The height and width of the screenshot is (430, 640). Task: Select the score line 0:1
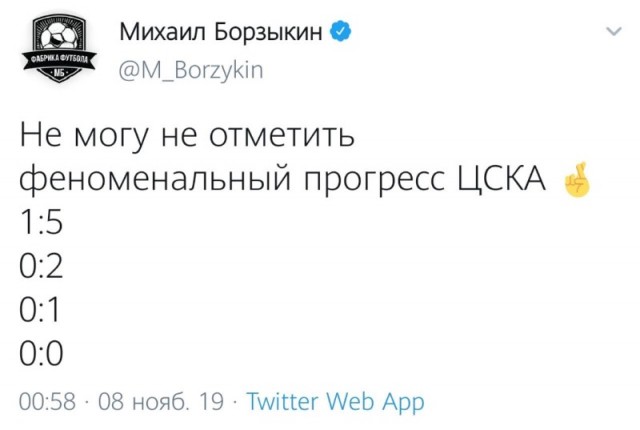39,310
